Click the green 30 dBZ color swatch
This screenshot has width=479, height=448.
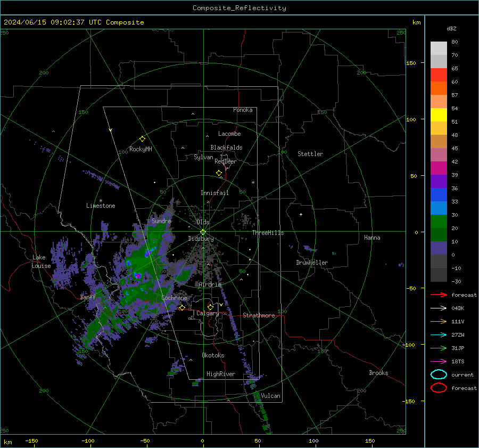(439, 221)
